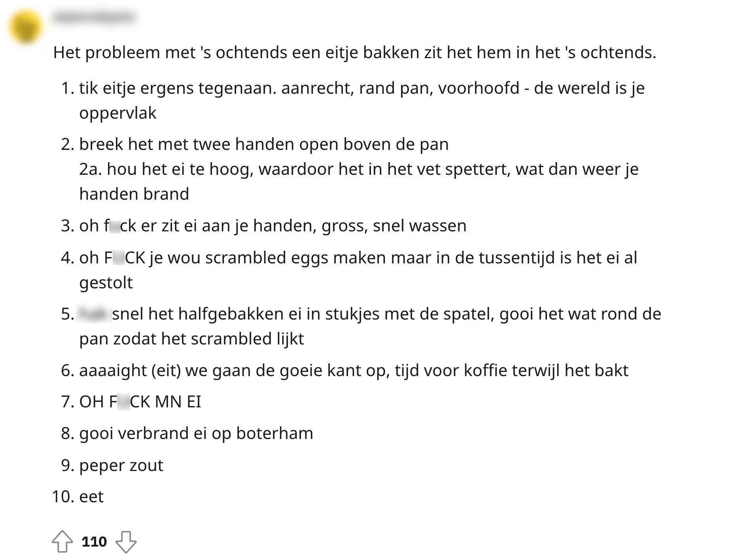Select the comment title about eitje bakken
Screen dimensions: 753x560
354,53
